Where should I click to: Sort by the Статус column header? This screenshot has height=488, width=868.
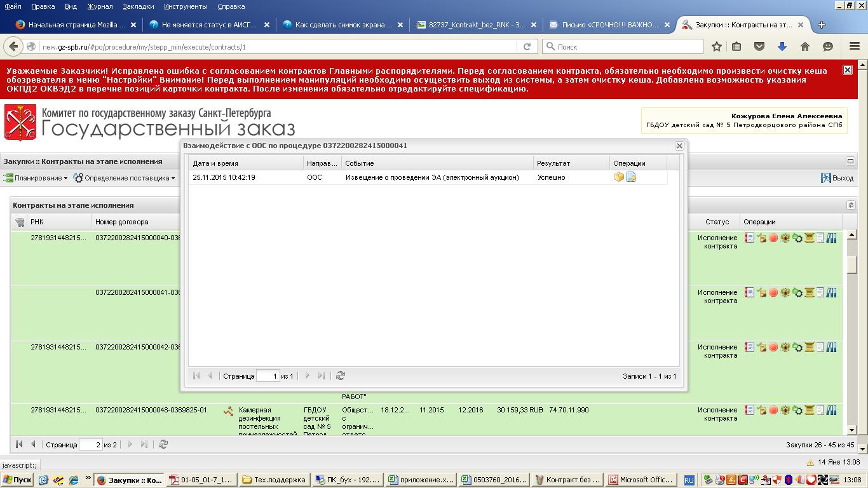click(x=717, y=222)
